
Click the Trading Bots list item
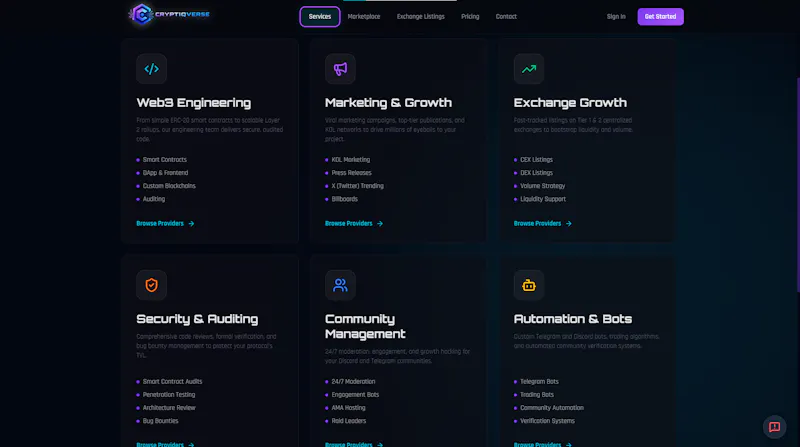coord(537,395)
